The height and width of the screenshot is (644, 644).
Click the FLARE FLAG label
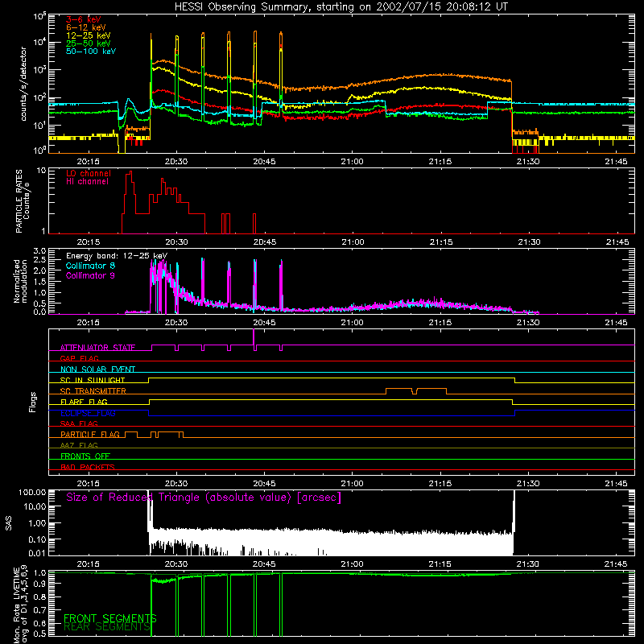(x=84, y=402)
